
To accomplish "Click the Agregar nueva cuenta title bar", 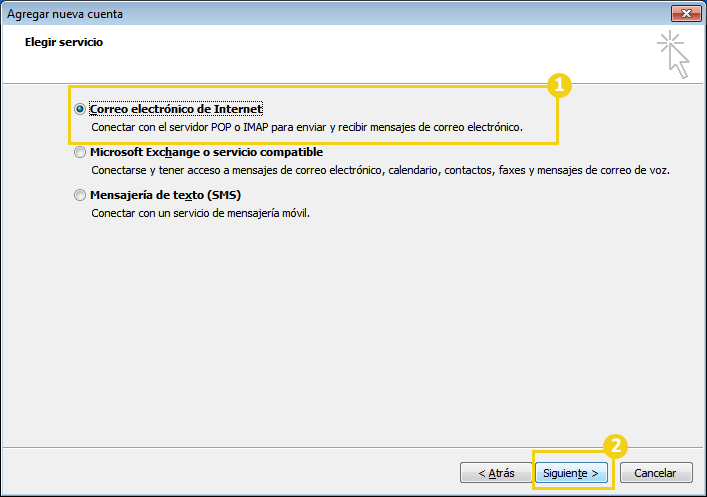I will pyautogui.click(x=334, y=14).
